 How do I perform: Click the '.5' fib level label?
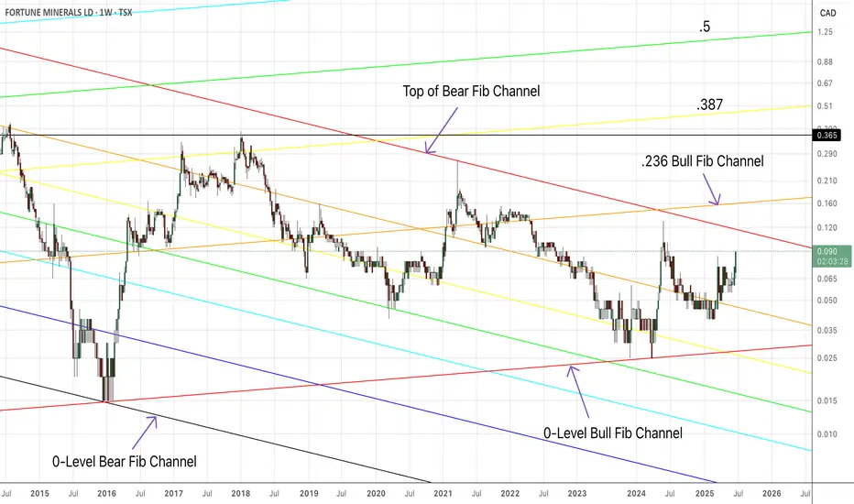pyautogui.click(x=705, y=27)
